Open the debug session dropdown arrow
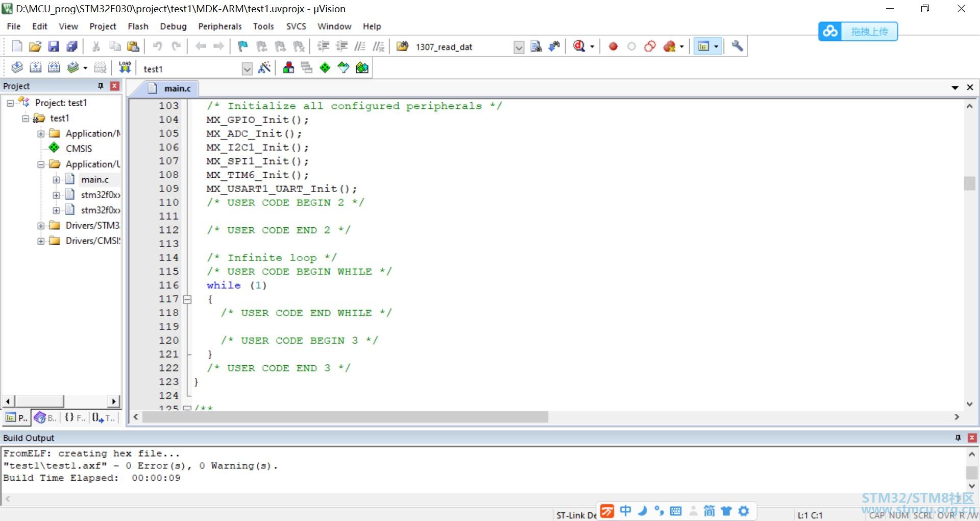980x521 pixels. click(592, 46)
